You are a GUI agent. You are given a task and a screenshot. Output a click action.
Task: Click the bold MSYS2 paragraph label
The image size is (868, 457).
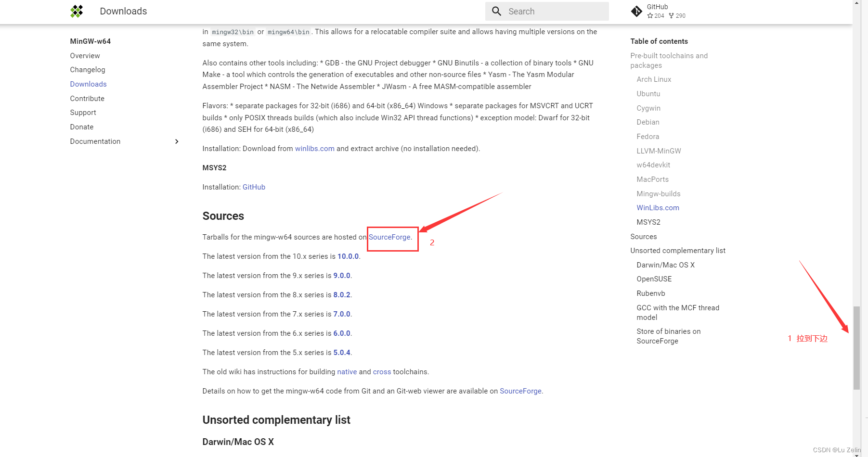(x=214, y=168)
